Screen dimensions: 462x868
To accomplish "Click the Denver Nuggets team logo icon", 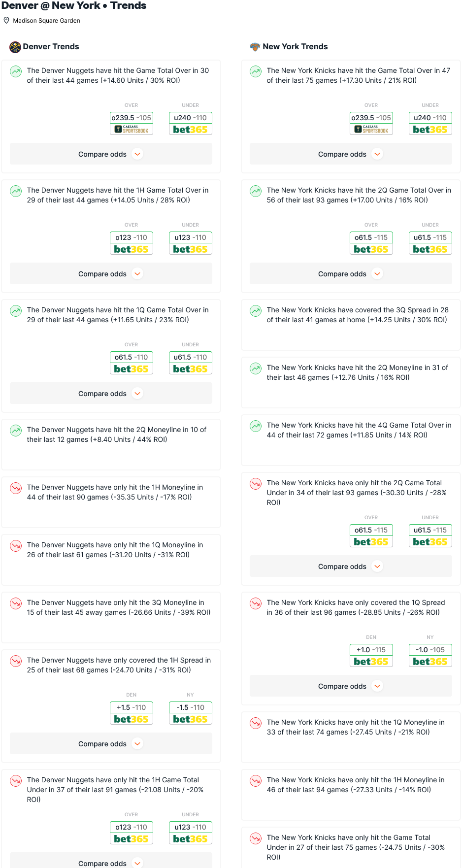I will [x=15, y=47].
